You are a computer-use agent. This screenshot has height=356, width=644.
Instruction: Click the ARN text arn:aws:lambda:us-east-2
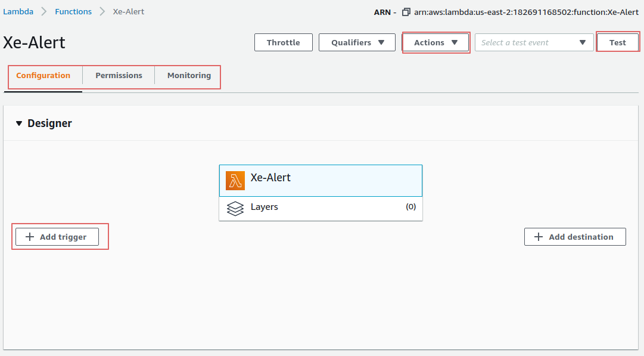(526, 12)
